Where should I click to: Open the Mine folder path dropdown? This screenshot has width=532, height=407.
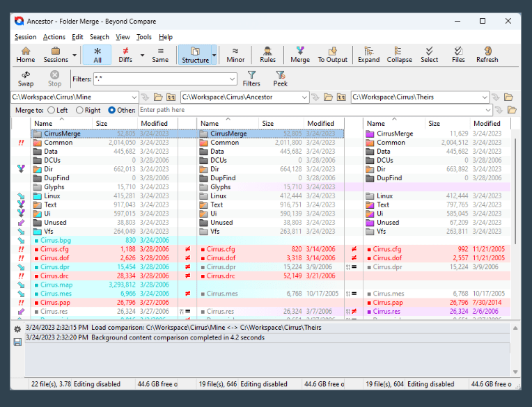[x=133, y=97]
